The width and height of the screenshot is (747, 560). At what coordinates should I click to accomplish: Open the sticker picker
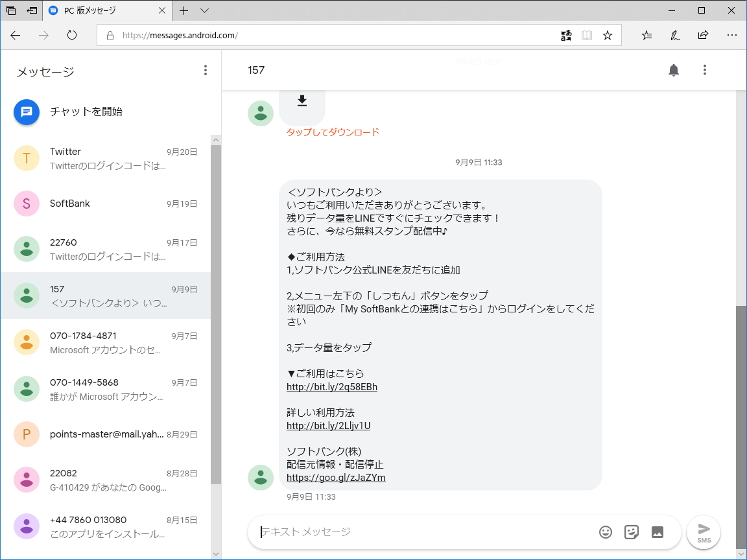631,531
